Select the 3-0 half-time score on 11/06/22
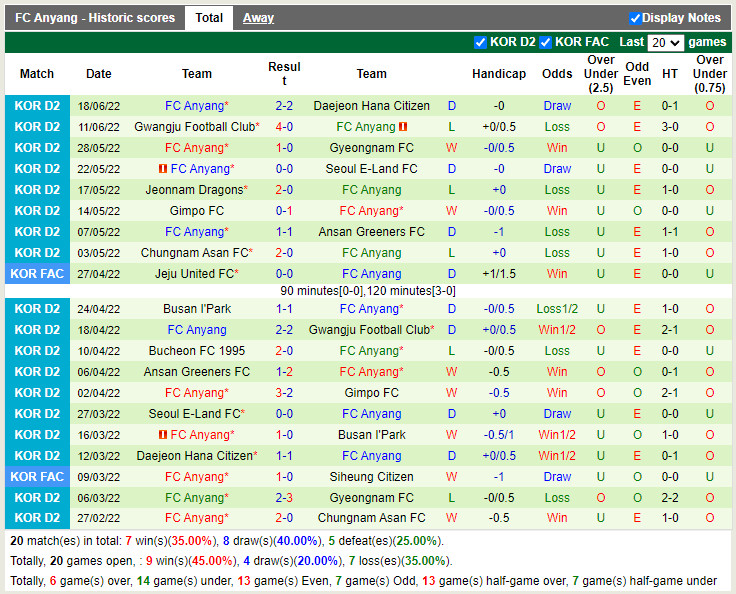The image size is (736, 594). (x=670, y=127)
